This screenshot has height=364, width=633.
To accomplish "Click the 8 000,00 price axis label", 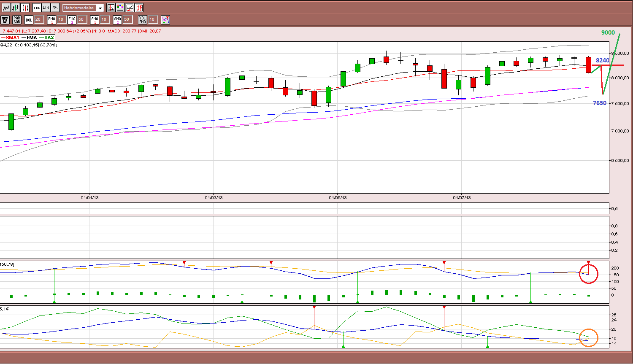I will [x=620, y=78].
